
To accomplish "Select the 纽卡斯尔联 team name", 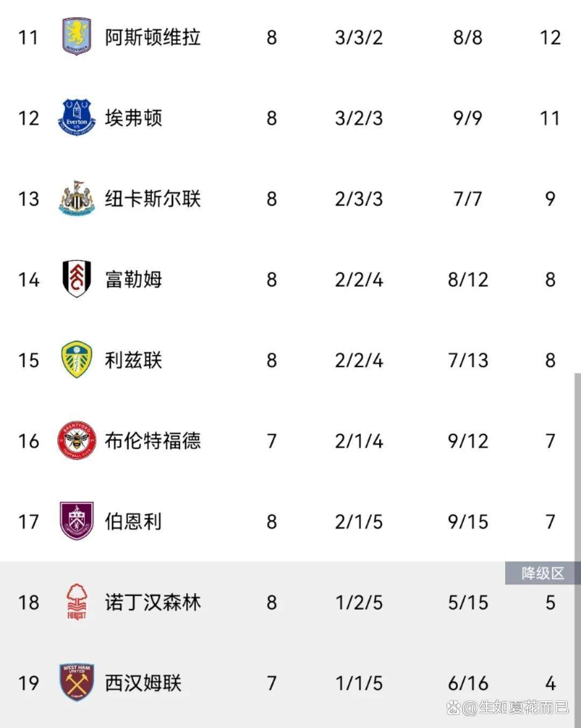I will [x=153, y=199].
